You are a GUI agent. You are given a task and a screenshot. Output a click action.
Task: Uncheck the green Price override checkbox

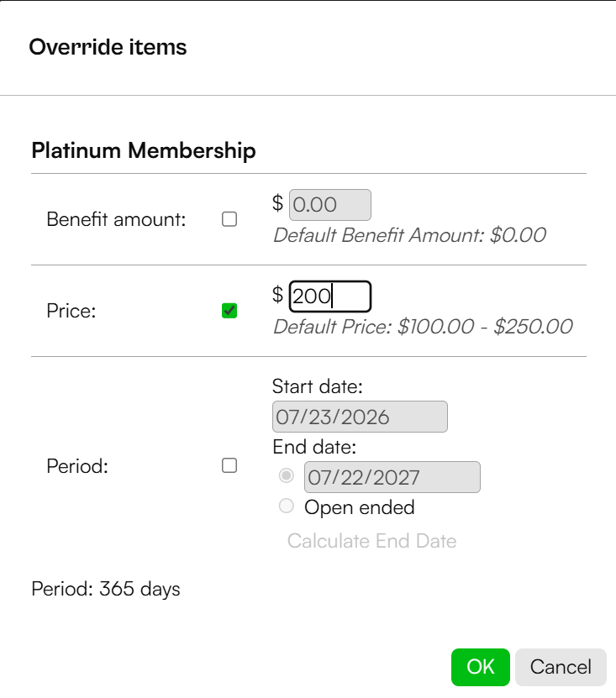click(229, 311)
